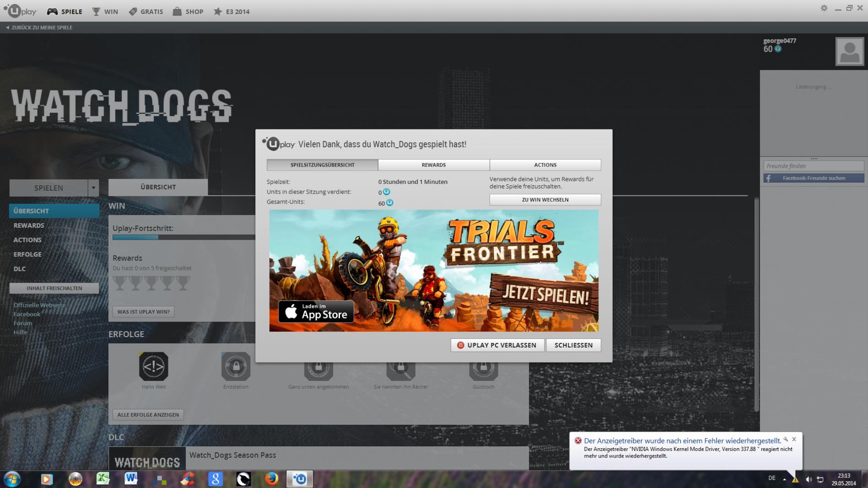
Task: Launch Windows Media Player from the taskbar
Action: point(47,479)
